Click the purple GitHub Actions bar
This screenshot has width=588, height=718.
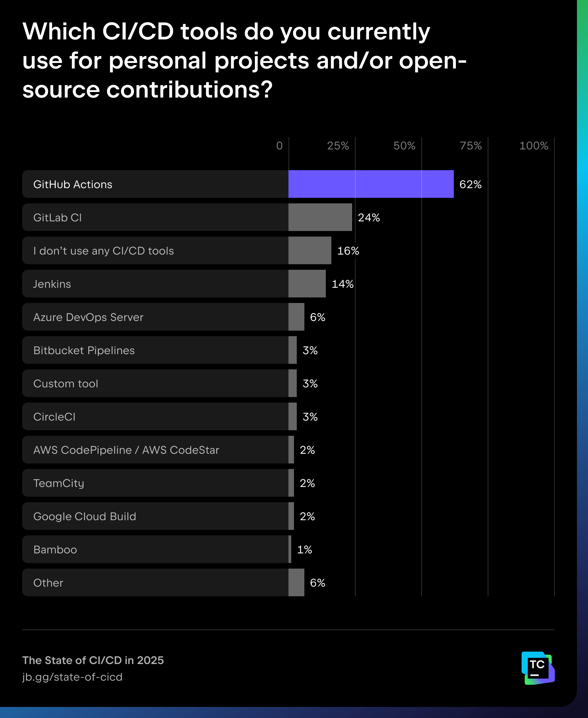[371, 184]
